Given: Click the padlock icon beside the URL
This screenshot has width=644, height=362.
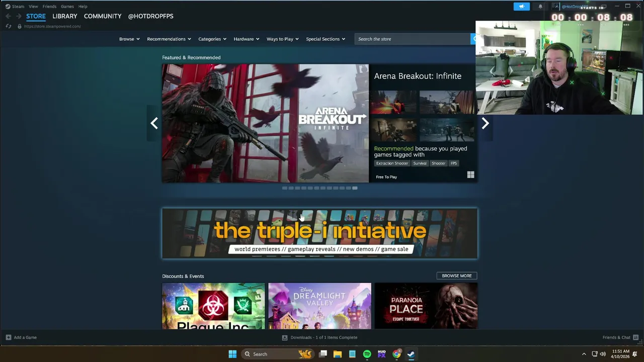Looking at the screenshot, I should [x=20, y=26].
